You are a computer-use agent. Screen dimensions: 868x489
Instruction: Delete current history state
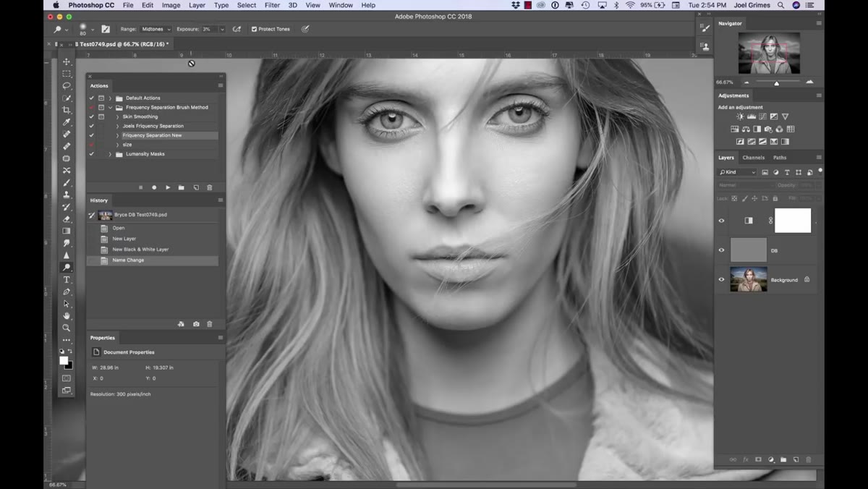pyautogui.click(x=210, y=324)
